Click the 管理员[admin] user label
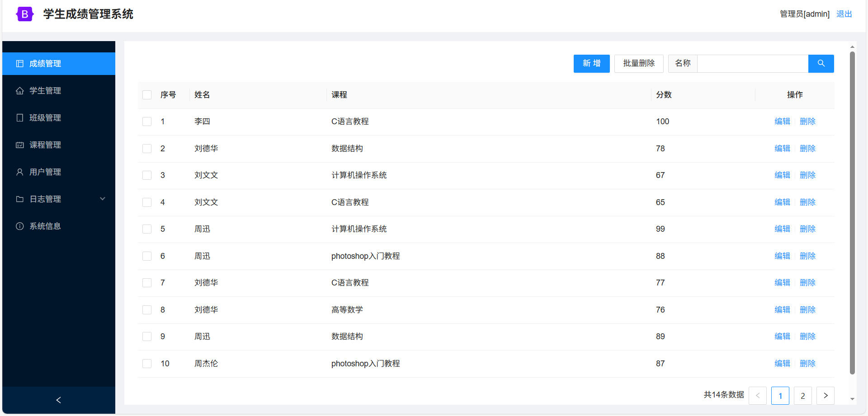Image resolution: width=868 pixels, height=416 pixels. 805,14
